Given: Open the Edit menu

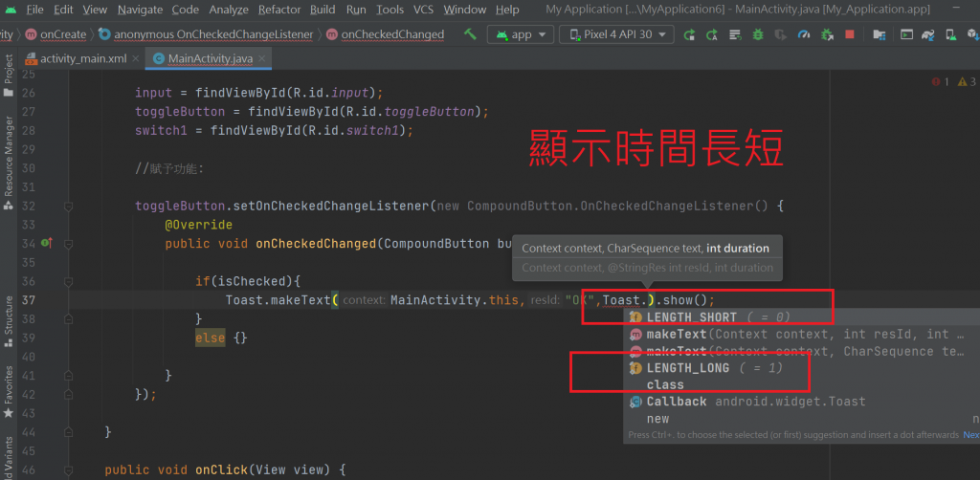Looking at the screenshot, I should (x=63, y=10).
